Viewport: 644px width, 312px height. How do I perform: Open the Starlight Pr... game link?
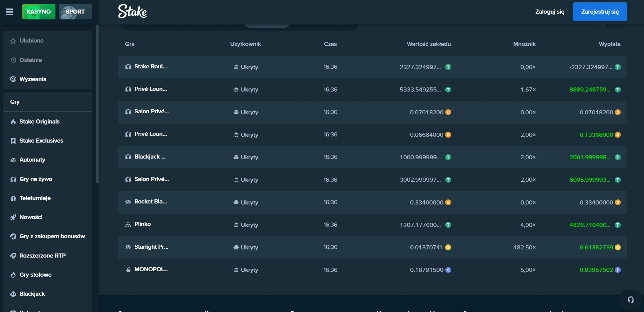coord(151,247)
